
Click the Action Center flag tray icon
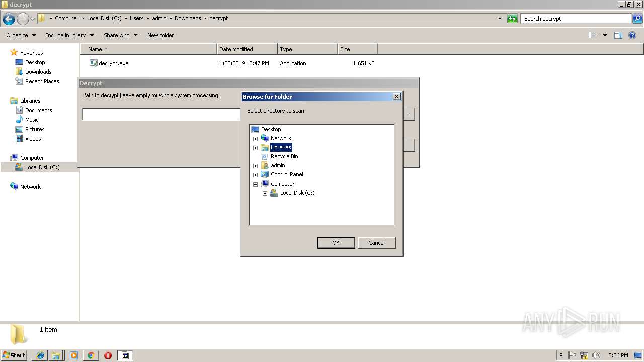point(572,355)
